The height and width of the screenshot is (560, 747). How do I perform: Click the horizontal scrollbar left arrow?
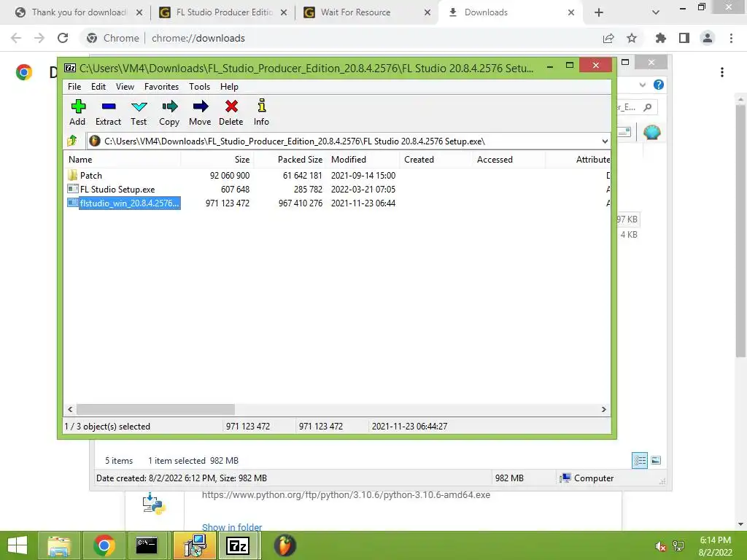(x=71, y=410)
